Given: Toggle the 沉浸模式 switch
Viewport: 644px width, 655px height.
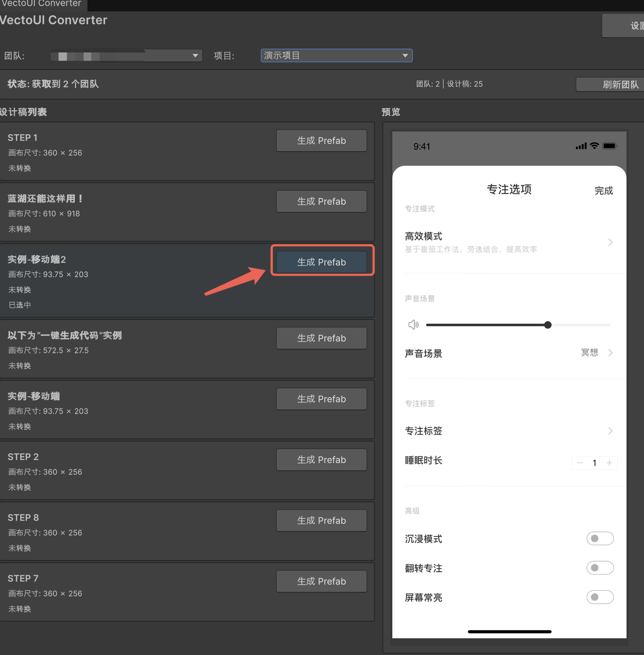Looking at the screenshot, I should click(x=600, y=538).
